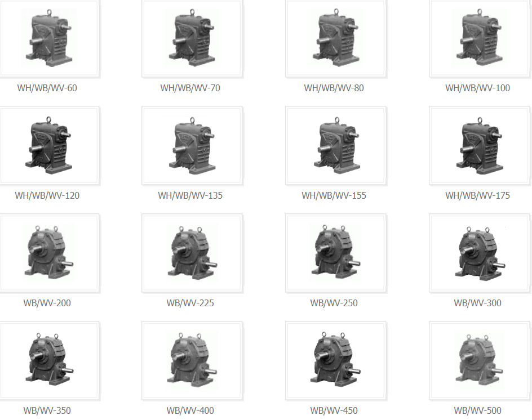This screenshot has height=420, width=532.
Task: Click the WH/WB/WV-80 label text
Action: coord(334,88)
